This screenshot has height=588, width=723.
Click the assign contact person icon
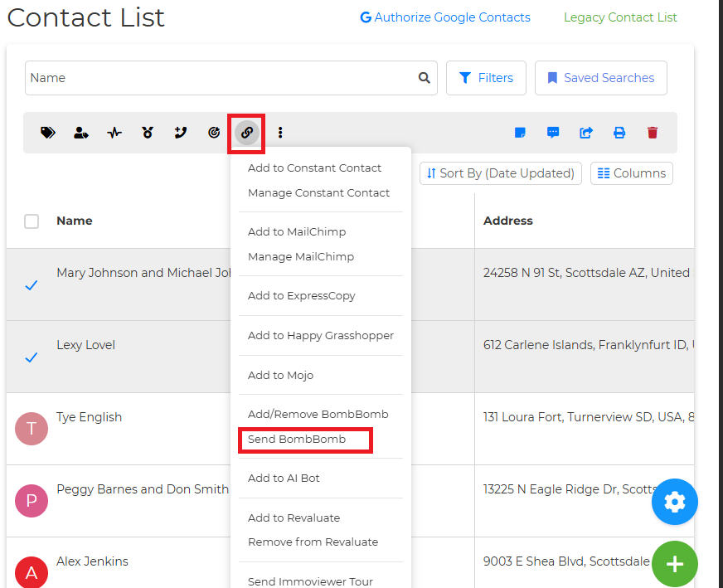pyautogui.click(x=81, y=133)
